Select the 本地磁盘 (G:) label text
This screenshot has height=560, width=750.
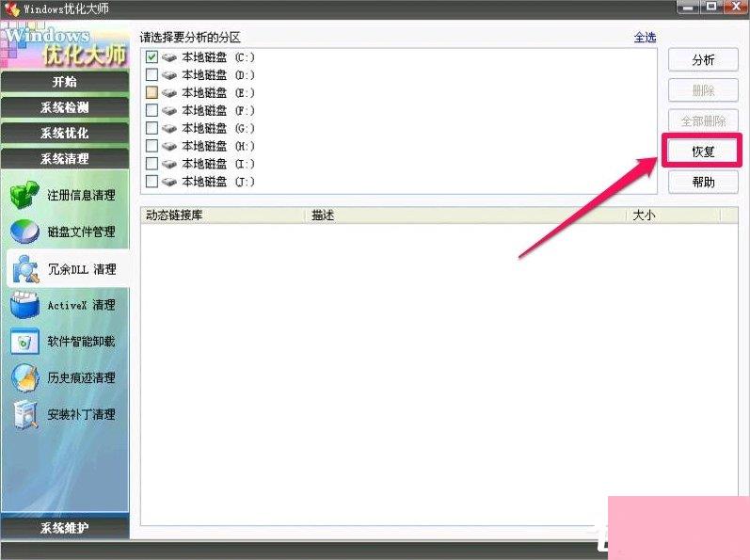pos(218,128)
